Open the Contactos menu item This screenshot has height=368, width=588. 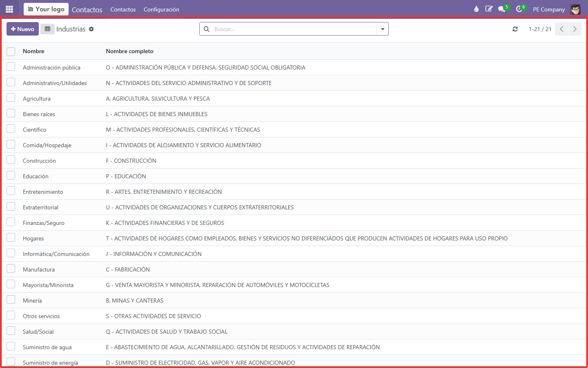tap(123, 9)
